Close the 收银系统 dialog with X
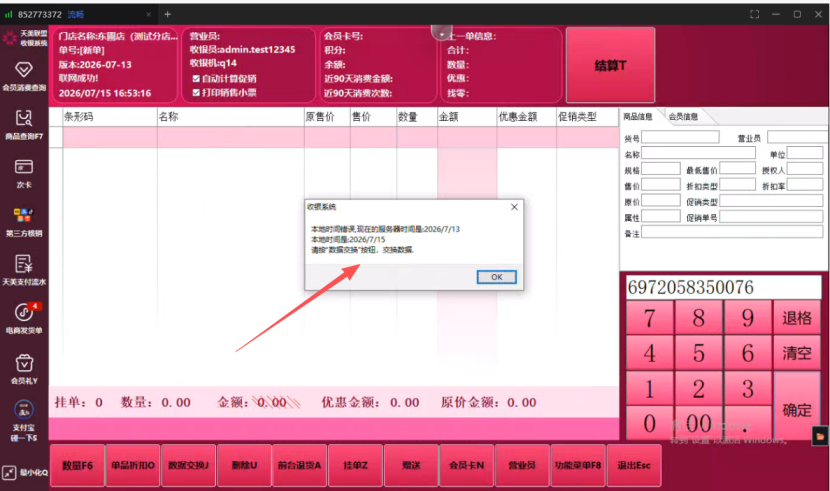Screen dimensions: 830x491 [514, 207]
